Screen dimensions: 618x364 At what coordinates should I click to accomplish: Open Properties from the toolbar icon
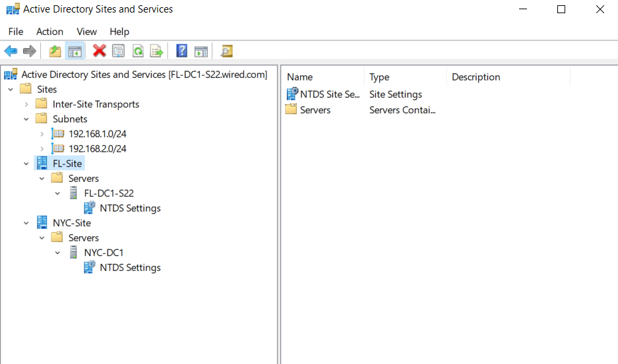click(x=118, y=51)
